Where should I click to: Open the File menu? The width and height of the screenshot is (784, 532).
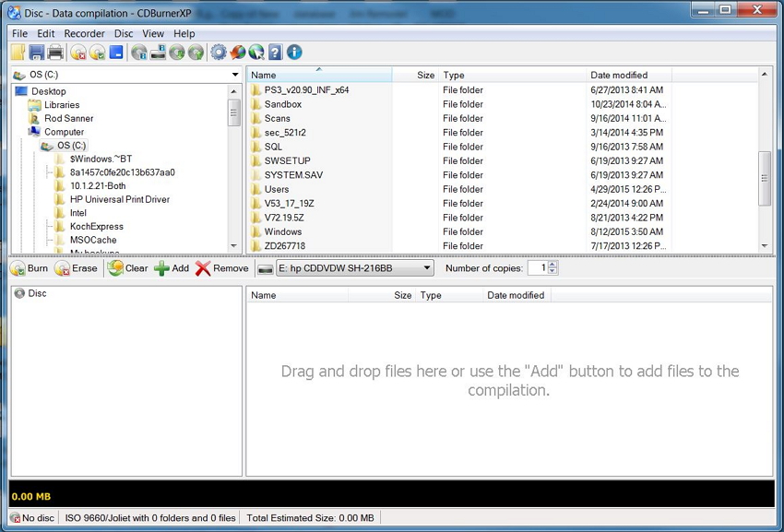19,33
